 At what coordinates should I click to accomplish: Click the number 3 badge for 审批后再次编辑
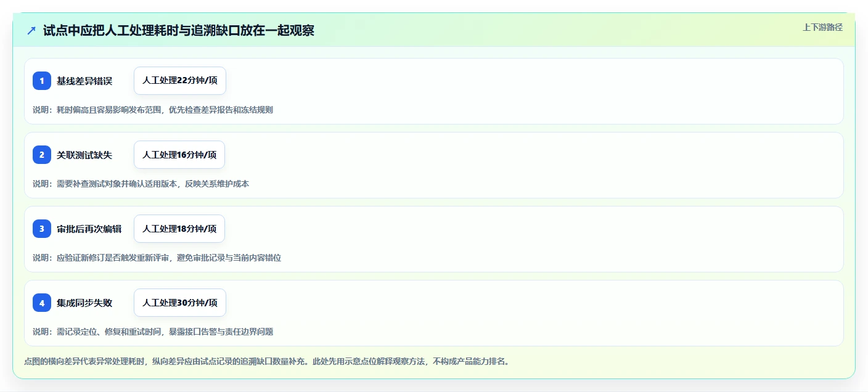tap(42, 229)
